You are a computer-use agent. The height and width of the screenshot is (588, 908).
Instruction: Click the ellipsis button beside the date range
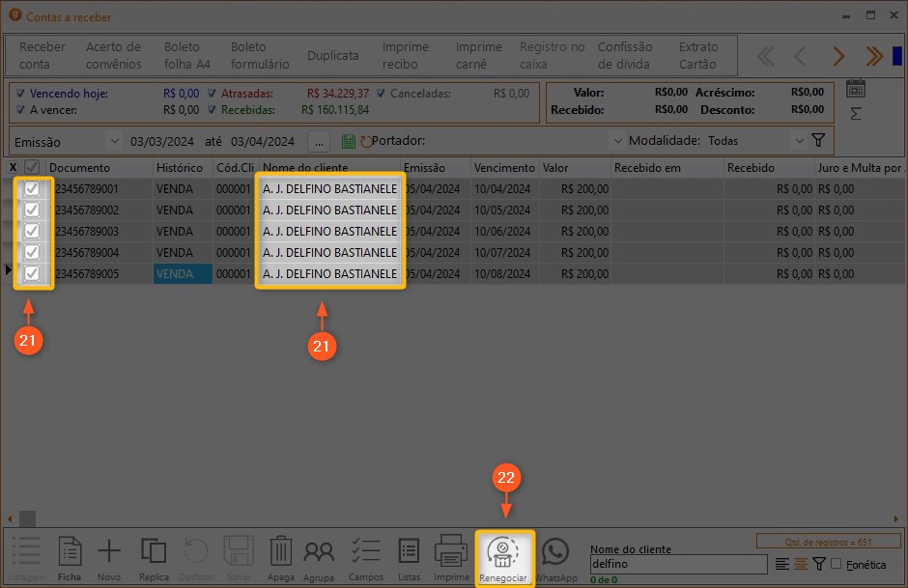[319, 142]
